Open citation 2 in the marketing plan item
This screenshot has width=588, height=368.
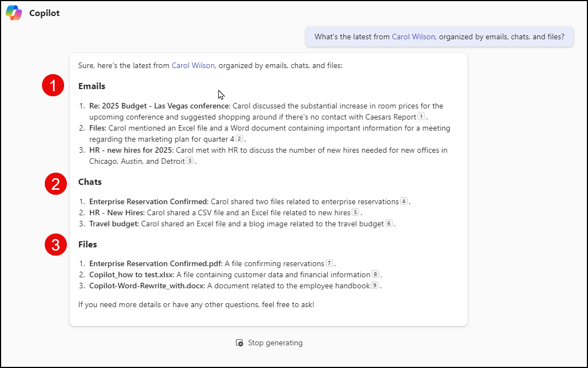pyautogui.click(x=239, y=139)
